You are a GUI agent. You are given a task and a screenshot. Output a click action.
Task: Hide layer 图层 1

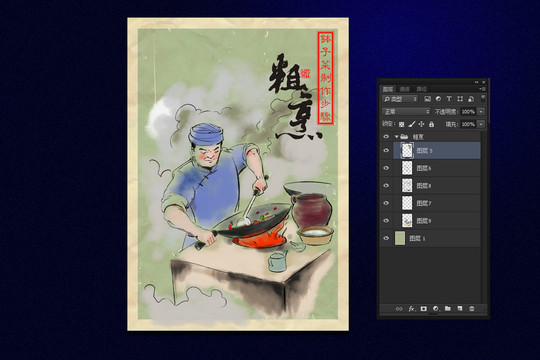pyautogui.click(x=386, y=238)
